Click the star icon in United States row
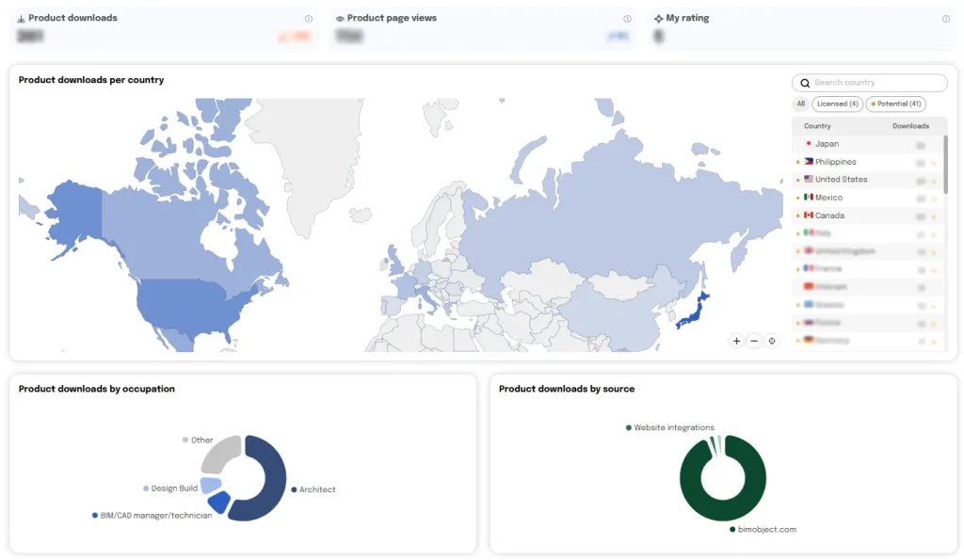 point(933,180)
